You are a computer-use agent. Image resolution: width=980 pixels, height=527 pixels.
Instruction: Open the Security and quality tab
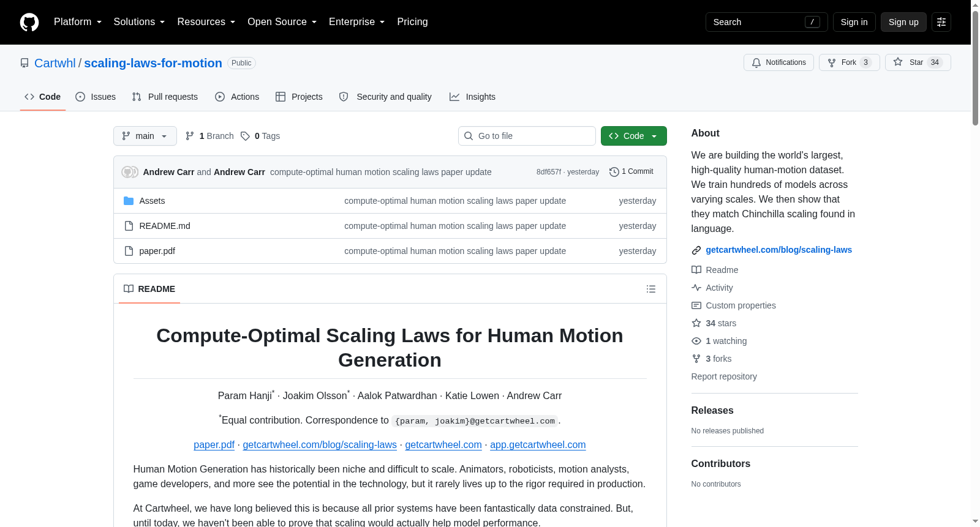coord(385,97)
